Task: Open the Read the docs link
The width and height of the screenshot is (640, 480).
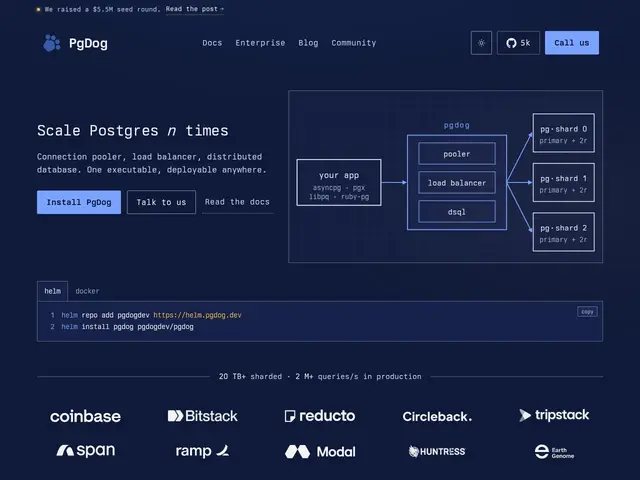Action: click(x=237, y=202)
